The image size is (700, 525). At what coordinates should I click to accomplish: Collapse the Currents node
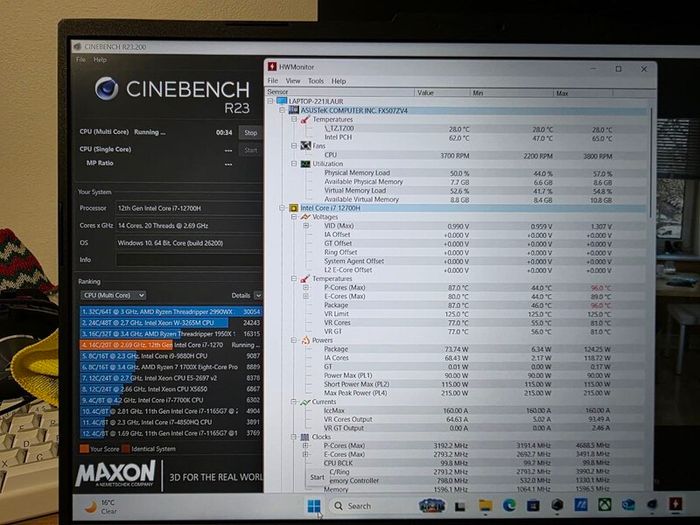(x=294, y=402)
